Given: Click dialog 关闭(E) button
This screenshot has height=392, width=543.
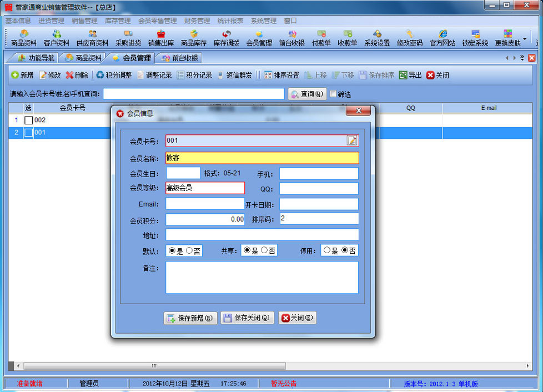Looking at the screenshot, I should click(x=297, y=318).
